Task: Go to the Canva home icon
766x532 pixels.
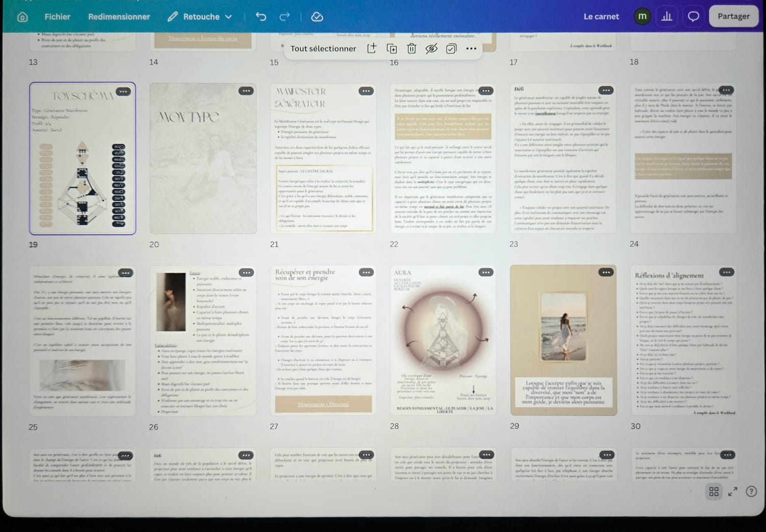Action: [22, 17]
